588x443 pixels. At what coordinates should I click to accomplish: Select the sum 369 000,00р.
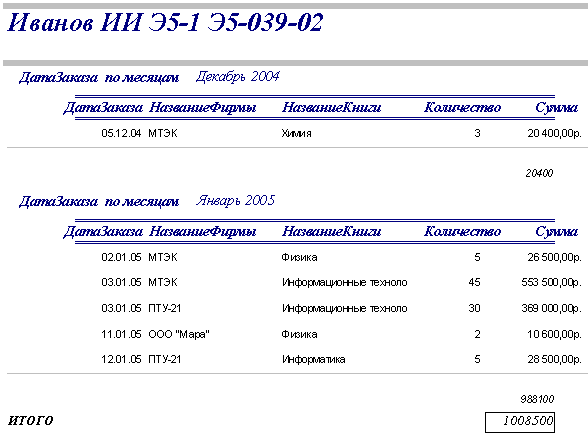(x=551, y=308)
